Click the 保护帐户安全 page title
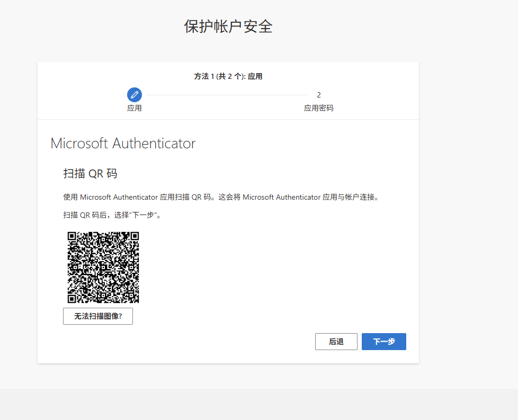 (228, 26)
